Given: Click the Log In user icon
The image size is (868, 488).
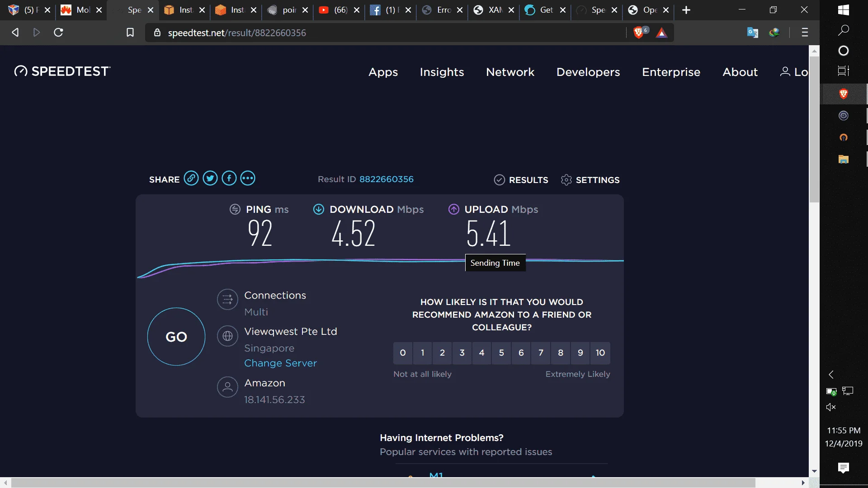Looking at the screenshot, I should [785, 72].
